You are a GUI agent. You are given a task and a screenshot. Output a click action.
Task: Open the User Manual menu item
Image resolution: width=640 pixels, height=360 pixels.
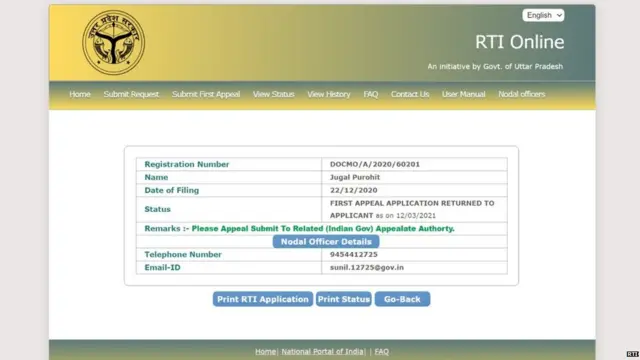pos(463,94)
